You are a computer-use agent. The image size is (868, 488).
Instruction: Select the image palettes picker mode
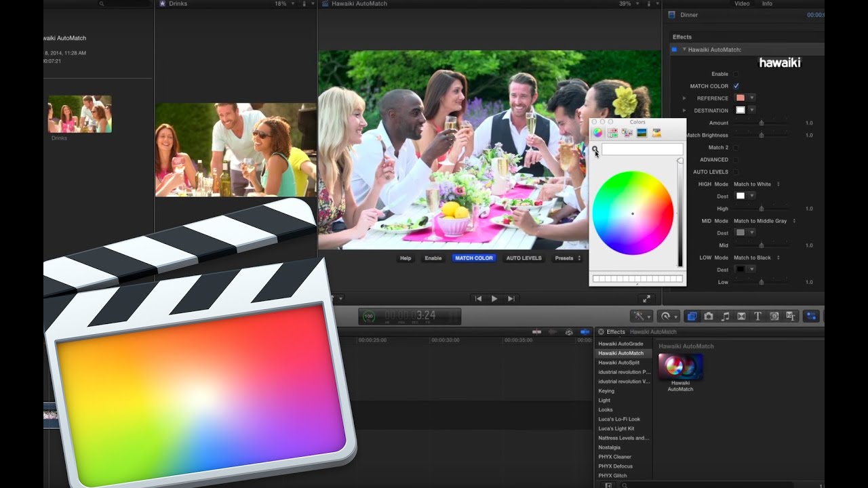pos(642,133)
